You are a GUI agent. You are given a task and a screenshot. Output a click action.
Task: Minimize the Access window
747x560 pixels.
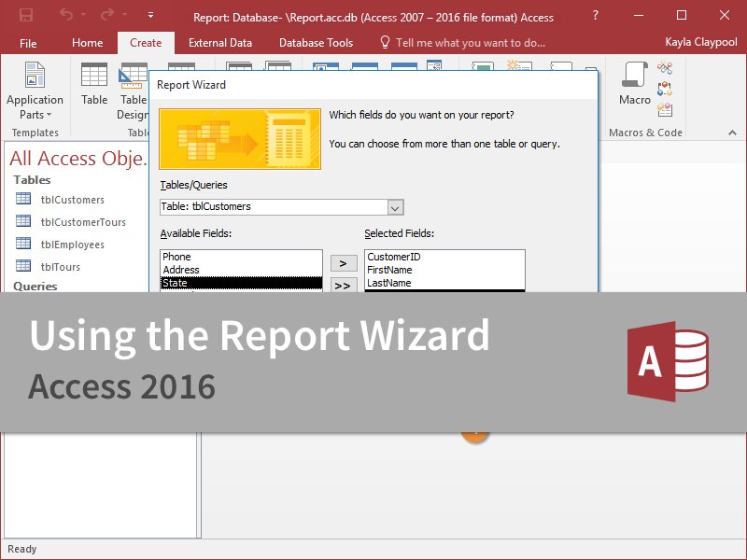pos(639,15)
